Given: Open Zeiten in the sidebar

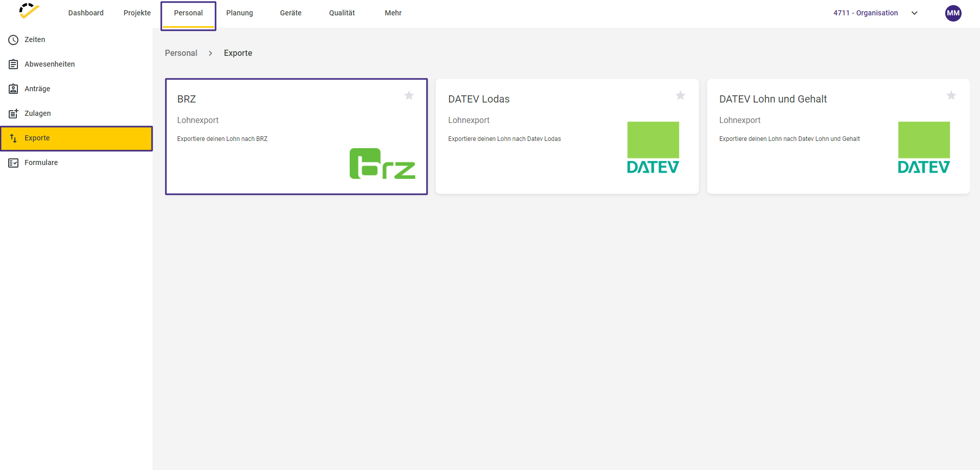Looking at the screenshot, I should [x=76, y=40].
